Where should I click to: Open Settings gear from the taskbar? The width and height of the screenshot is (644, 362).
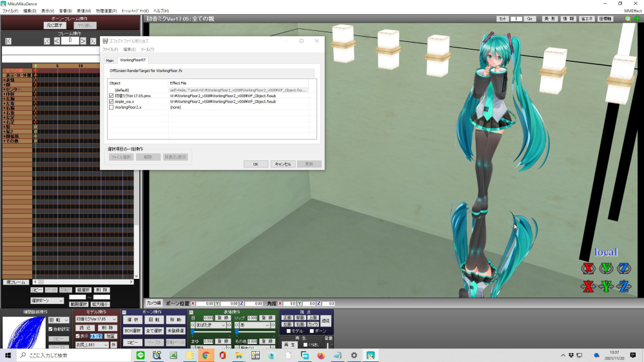[x=354, y=356]
